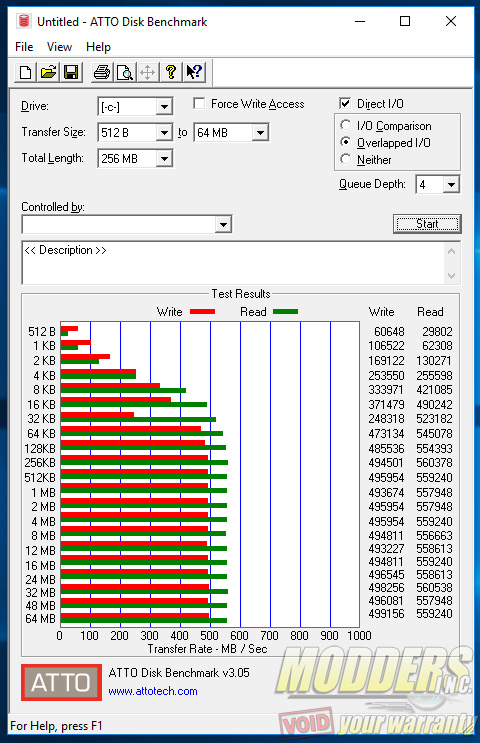
Task: Click the 64 MB row label in chart
Action: point(40,619)
